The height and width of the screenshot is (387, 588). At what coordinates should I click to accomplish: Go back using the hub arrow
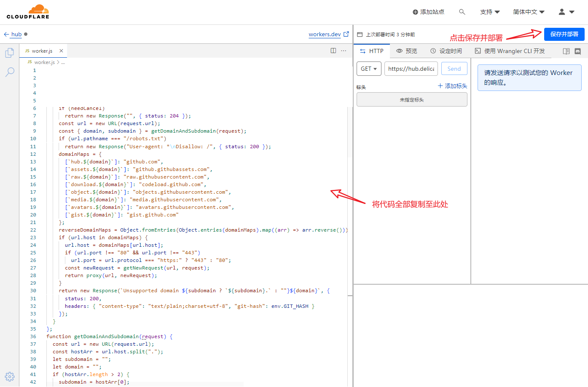[6, 34]
